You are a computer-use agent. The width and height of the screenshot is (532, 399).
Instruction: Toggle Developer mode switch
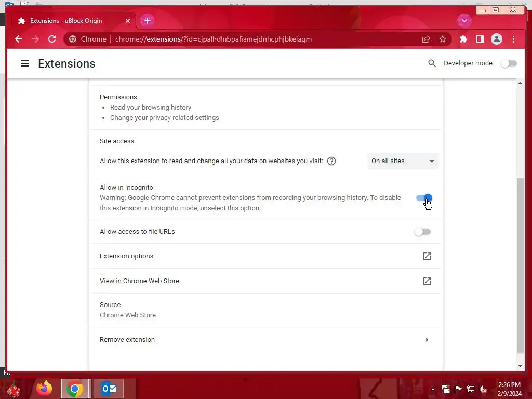(509, 63)
